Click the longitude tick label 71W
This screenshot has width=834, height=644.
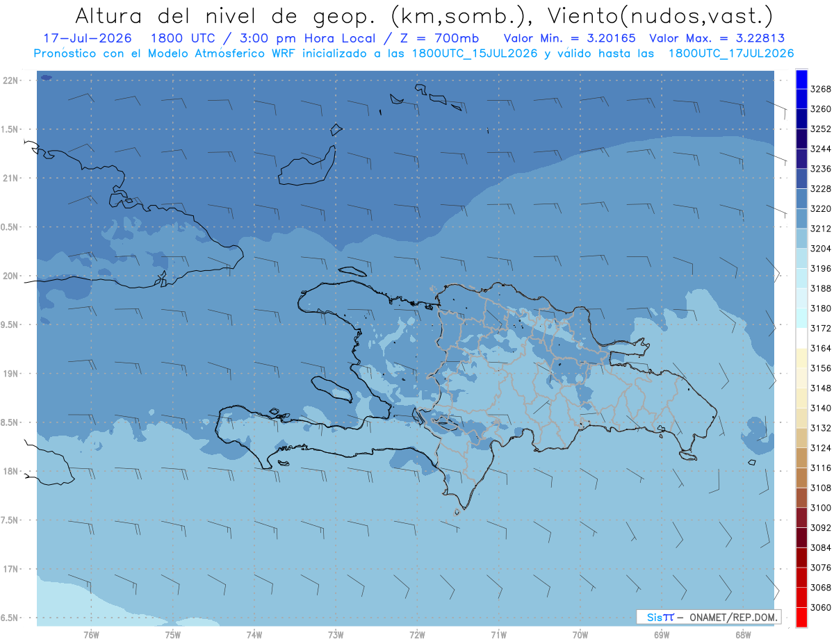[x=498, y=636]
